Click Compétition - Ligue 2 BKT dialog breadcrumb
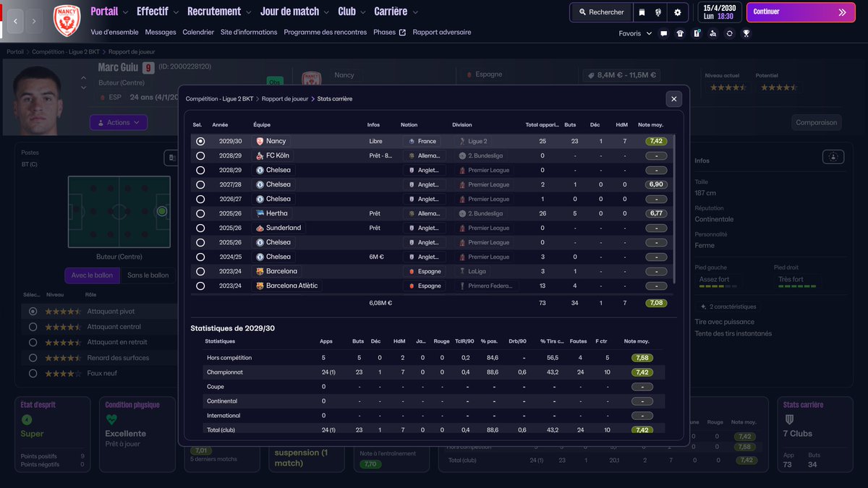 (219, 99)
